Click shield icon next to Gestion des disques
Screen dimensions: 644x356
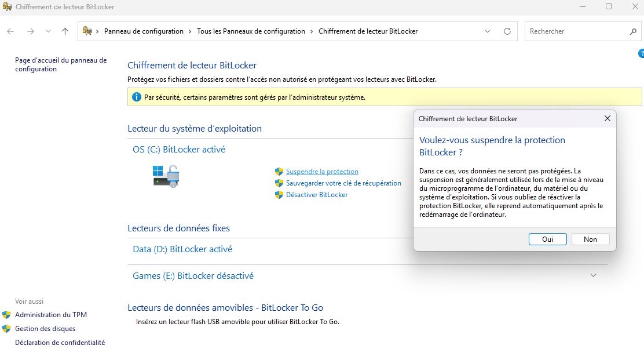[x=6, y=329]
